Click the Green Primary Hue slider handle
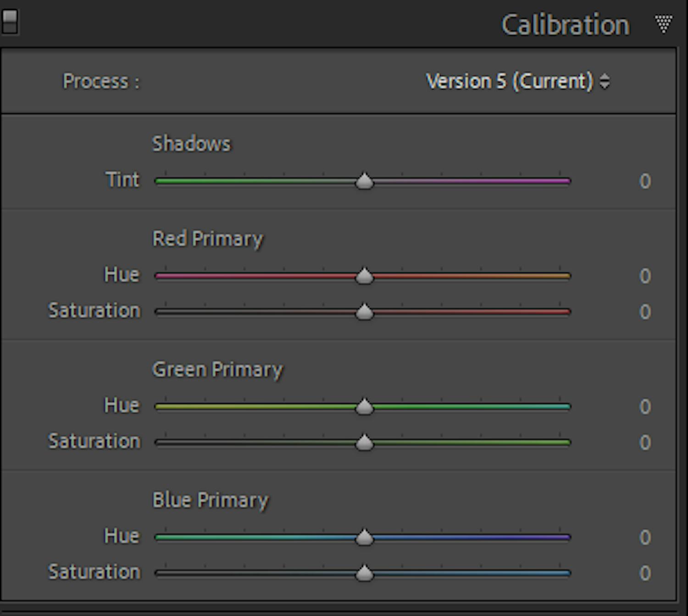The height and width of the screenshot is (616, 688). (365, 407)
